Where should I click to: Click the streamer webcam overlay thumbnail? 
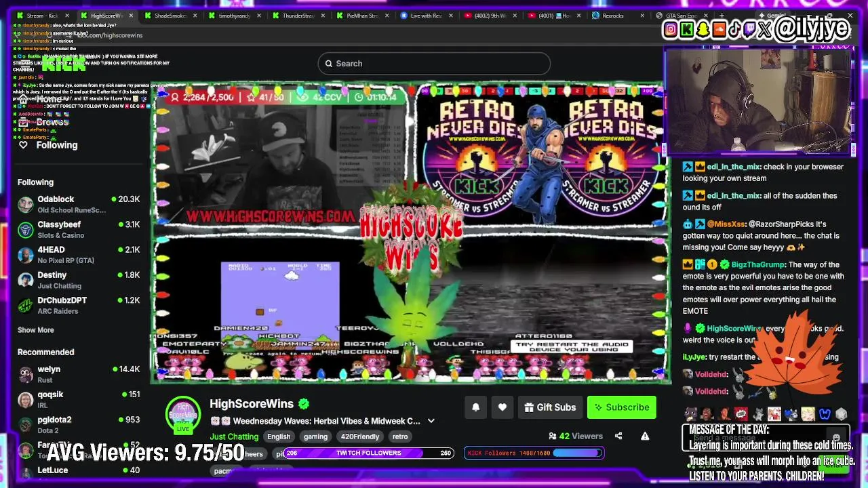tap(759, 102)
